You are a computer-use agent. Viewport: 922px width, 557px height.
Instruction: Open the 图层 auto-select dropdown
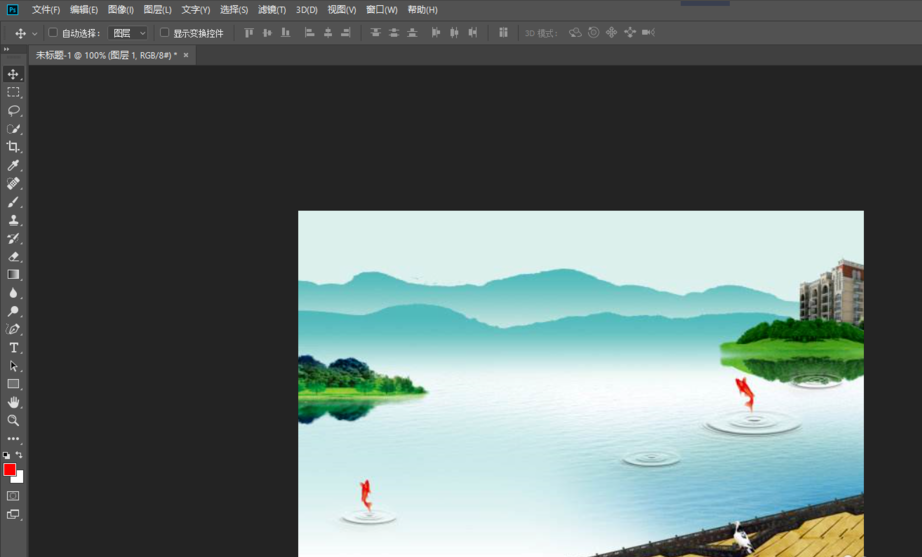point(128,33)
